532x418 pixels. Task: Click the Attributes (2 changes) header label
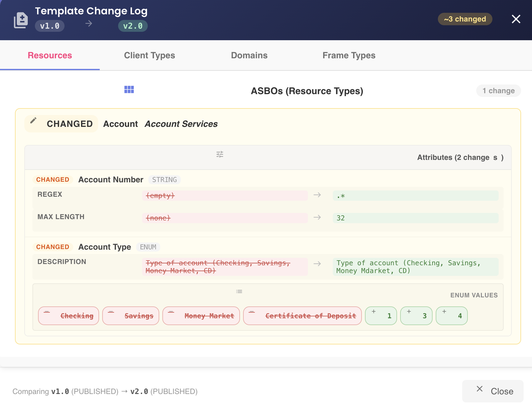click(460, 157)
